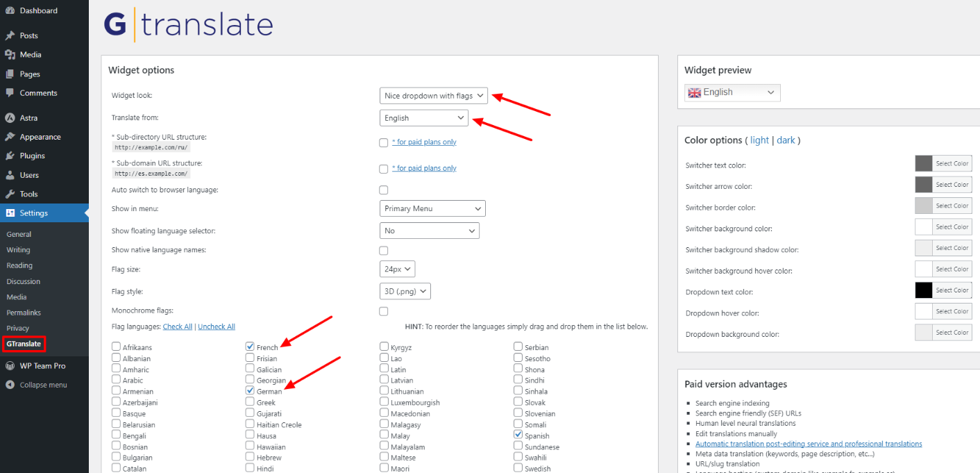The height and width of the screenshot is (473, 980).
Task: Click Select Color for Switcher background color
Action: (952, 227)
